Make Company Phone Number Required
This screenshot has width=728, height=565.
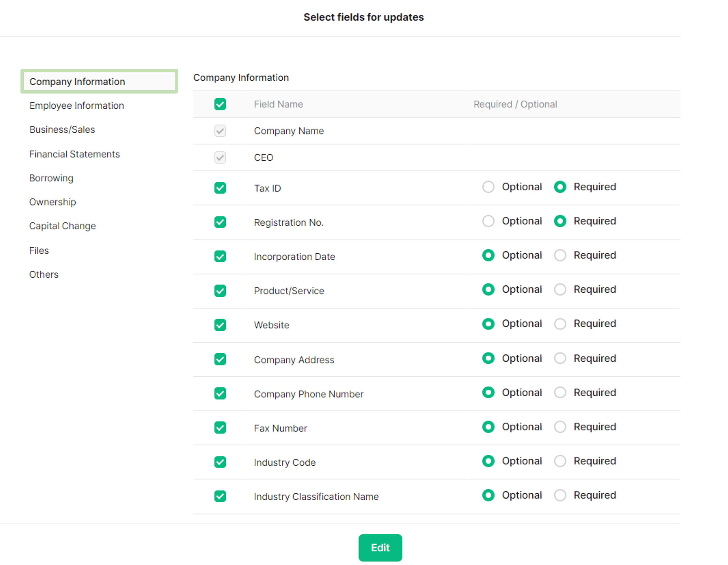560,392
